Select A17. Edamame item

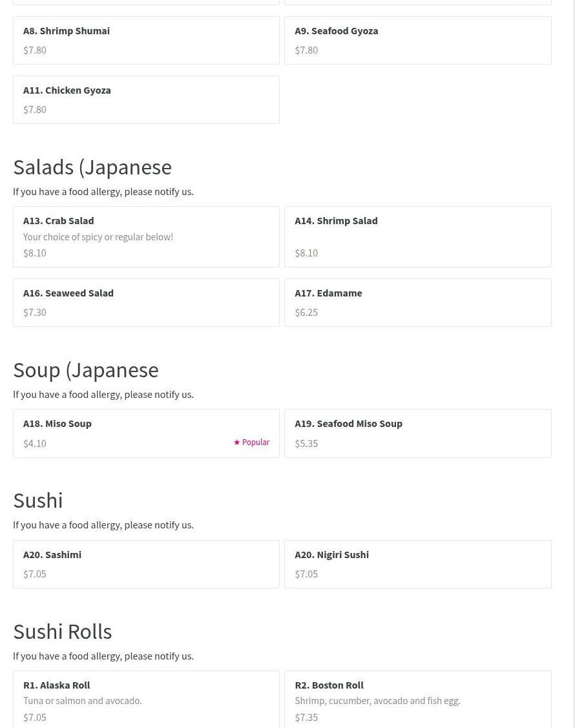pyautogui.click(x=417, y=302)
